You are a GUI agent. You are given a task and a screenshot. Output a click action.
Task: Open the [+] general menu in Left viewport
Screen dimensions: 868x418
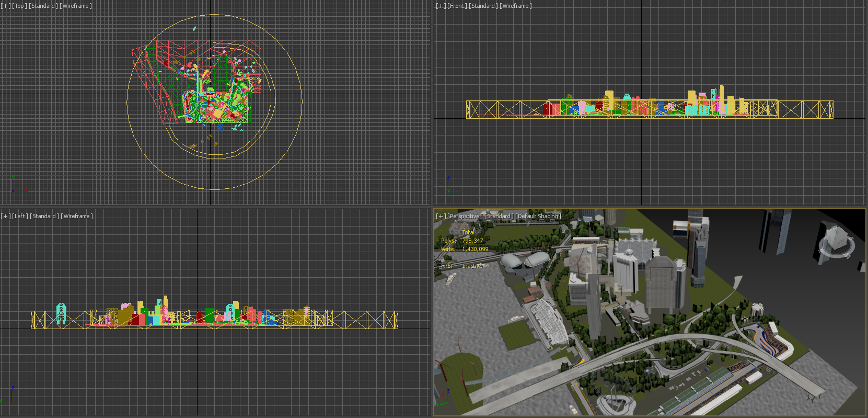6,216
